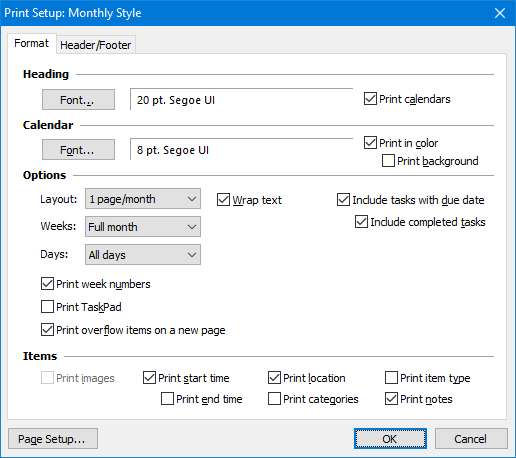Open the Calendar Font dialog

[x=78, y=150]
